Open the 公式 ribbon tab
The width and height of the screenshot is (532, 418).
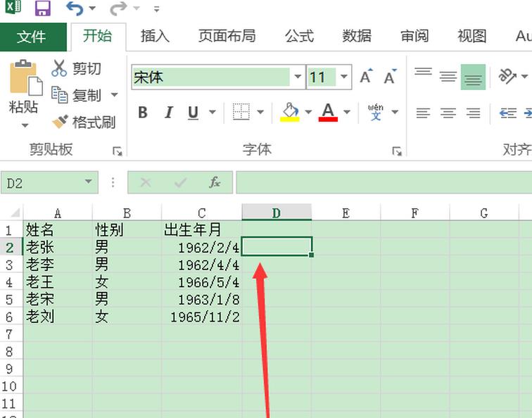[x=299, y=36]
